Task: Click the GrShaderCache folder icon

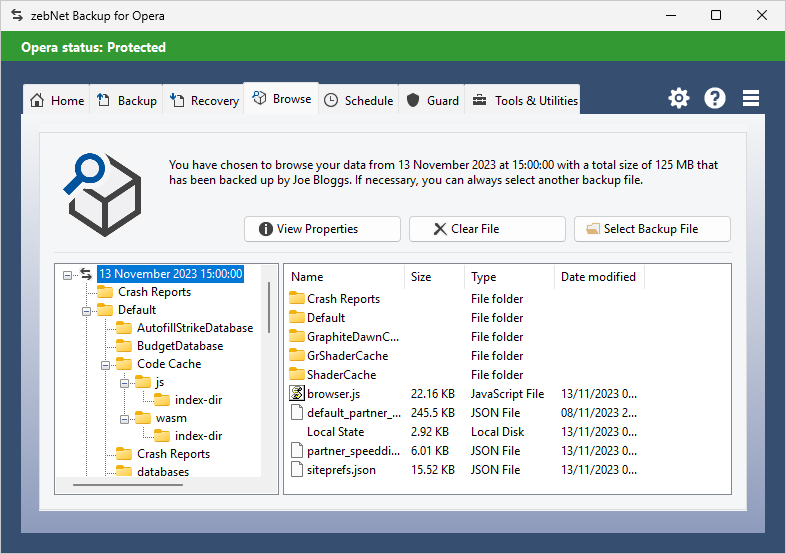Action: tap(297, 356)
